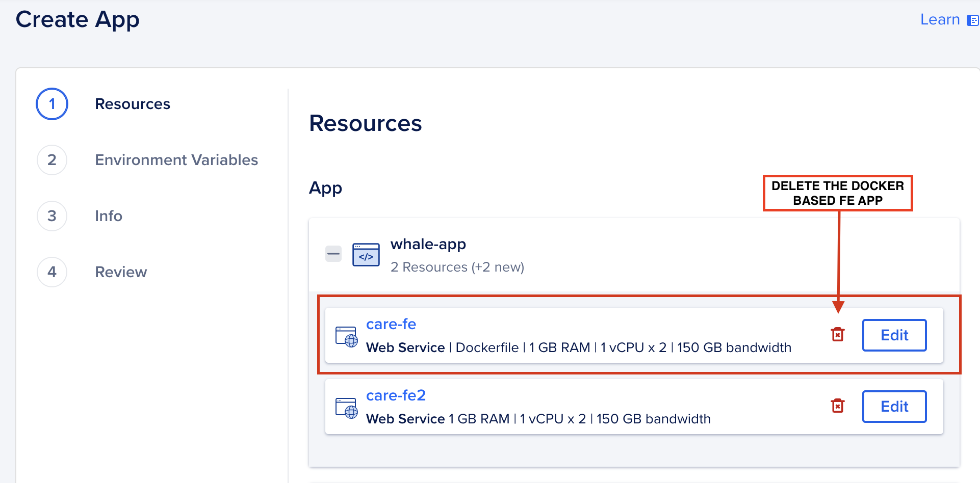Open the care-fe resource link
Screen dimensions: 980x483
click(x=391, y=324)
